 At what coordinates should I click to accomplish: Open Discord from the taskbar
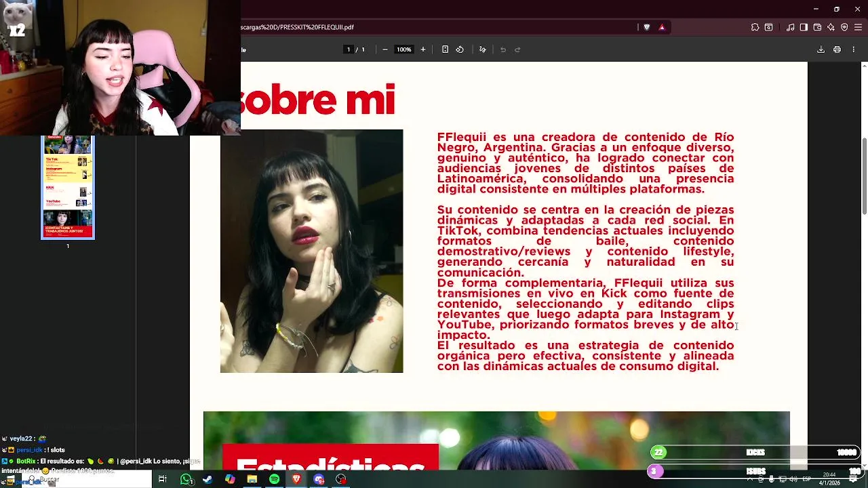coord(319,479)
